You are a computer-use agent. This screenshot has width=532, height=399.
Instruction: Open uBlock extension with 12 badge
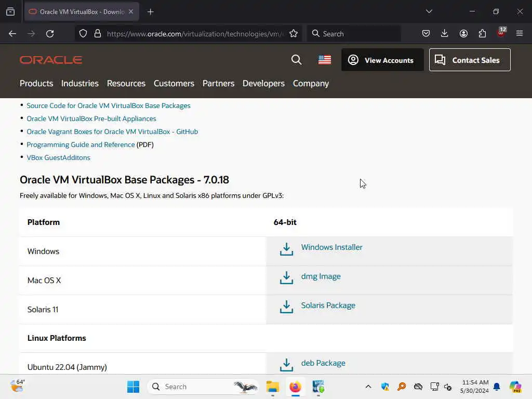(x=501, y=33)
